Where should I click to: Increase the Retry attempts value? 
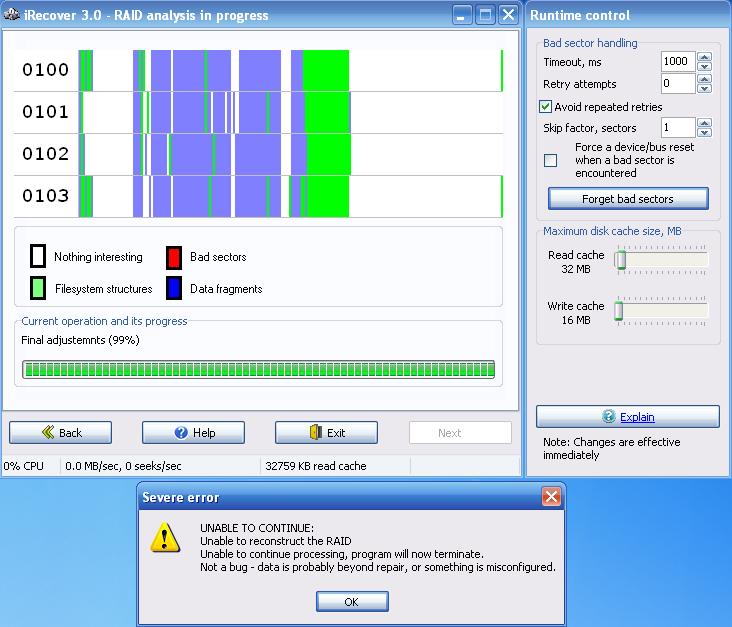(x=704, y=78)
